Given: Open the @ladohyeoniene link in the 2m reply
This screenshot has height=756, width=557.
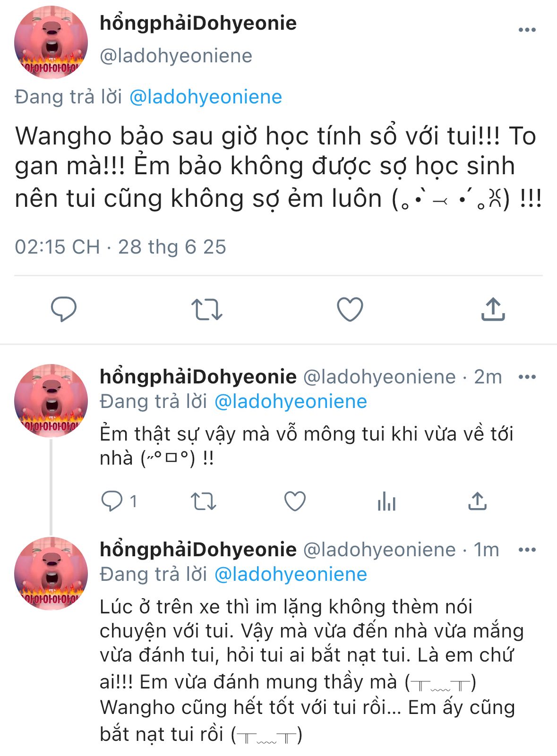Looking at the screenshot, I should [x=291, y=401].
